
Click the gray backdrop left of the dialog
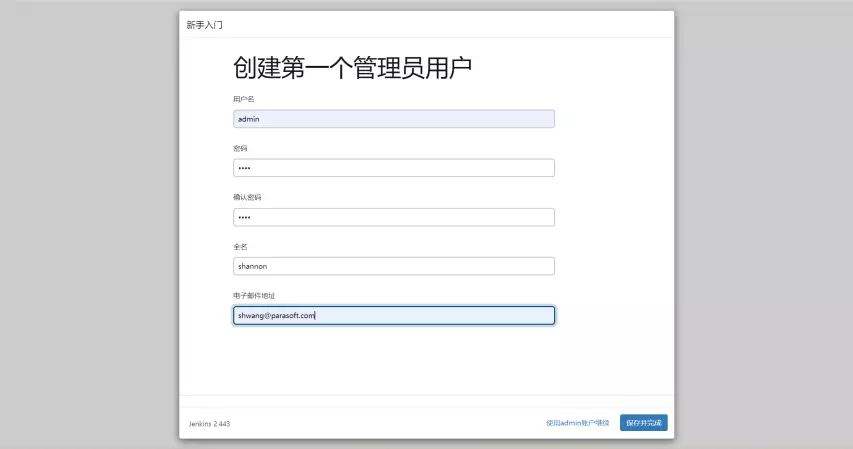pyautogui.click(x=90, y=225)
